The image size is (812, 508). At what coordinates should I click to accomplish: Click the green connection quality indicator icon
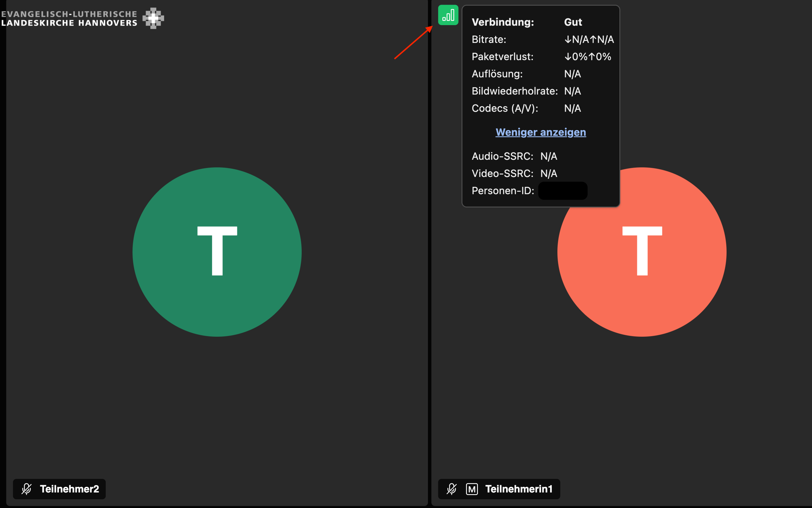(448, 15)
